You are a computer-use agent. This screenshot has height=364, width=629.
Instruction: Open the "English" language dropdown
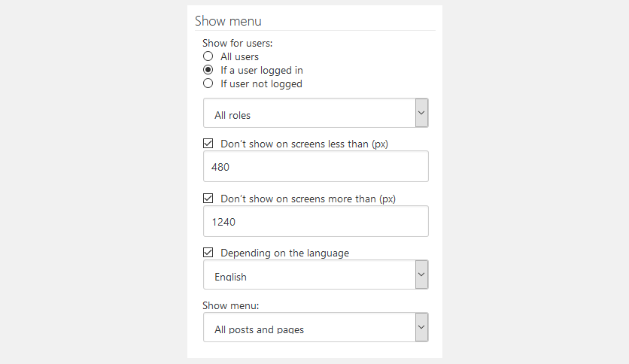click(308, 276)
